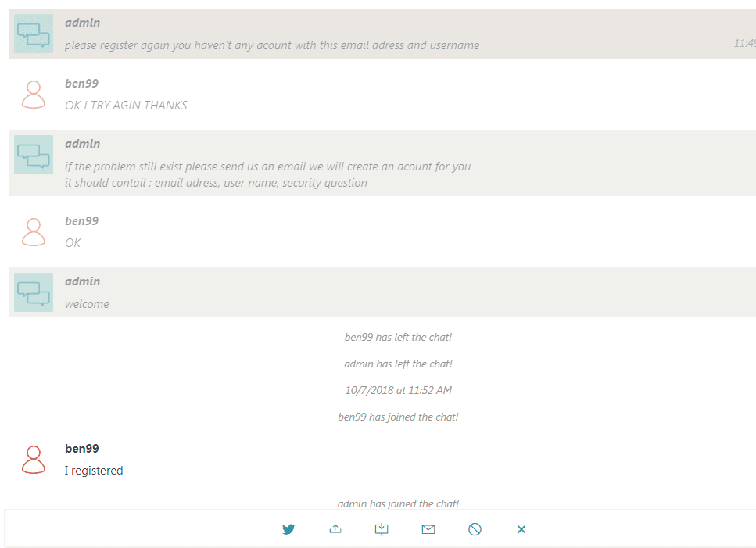Click the 'ben99 has left the chat!' notice

pyautogui.click(x=398, y=338)
